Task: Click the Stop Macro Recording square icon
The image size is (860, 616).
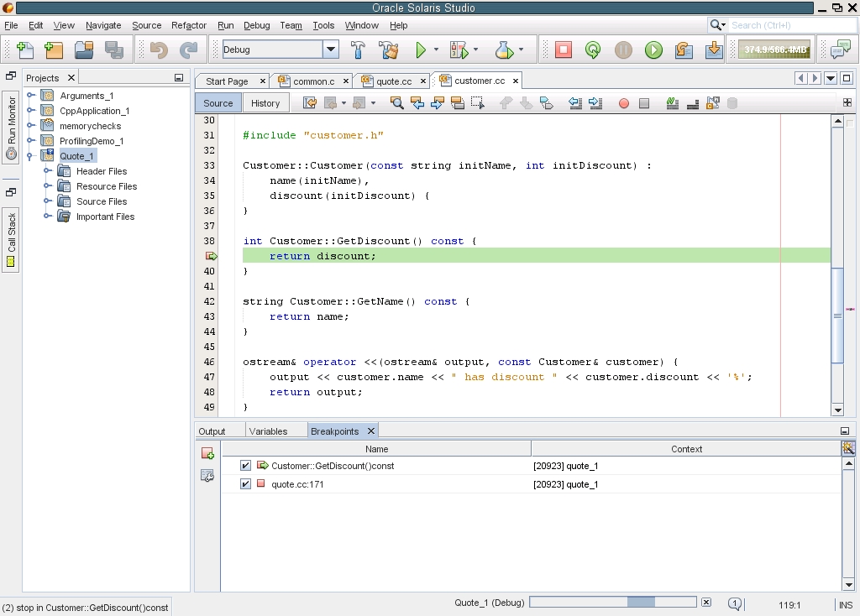Action: [644, 103]
